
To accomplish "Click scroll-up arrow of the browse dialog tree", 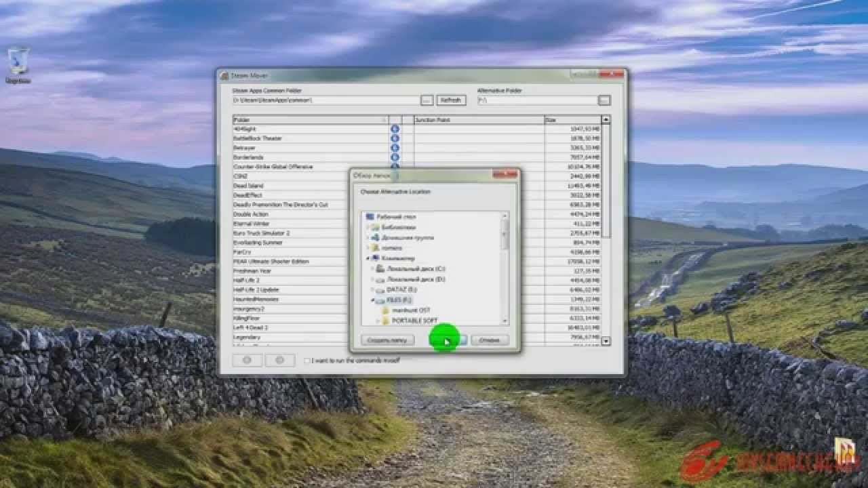I will (505, 216).
